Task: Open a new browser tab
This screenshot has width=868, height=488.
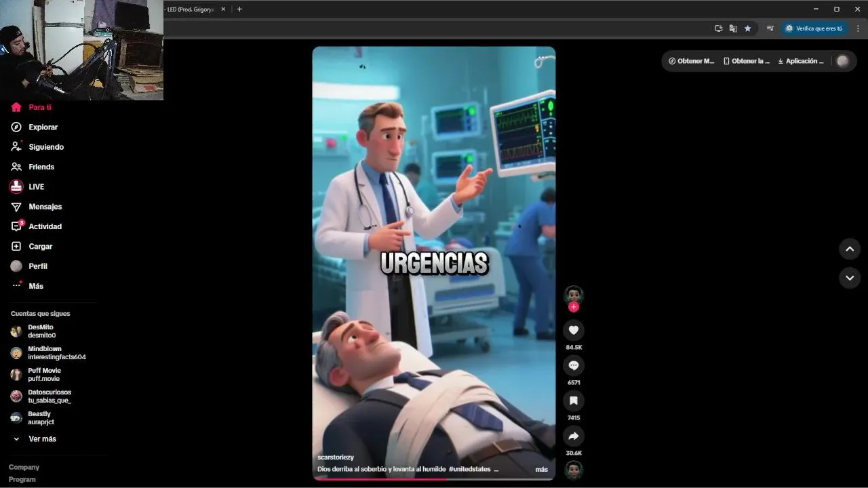Action: click(239, 9)
